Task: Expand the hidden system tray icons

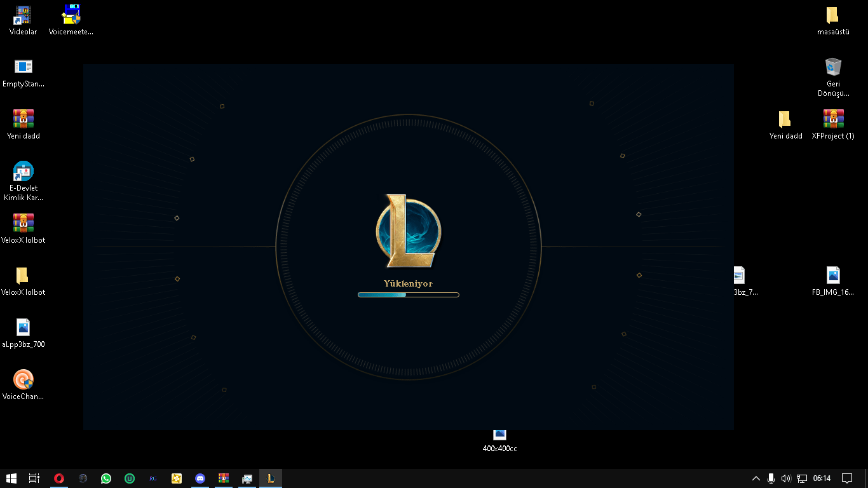Action: click(756, 478)
